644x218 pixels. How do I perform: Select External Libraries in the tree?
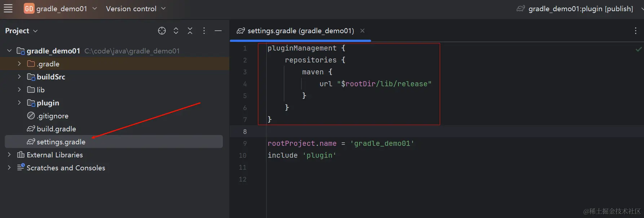coord(55,155)
